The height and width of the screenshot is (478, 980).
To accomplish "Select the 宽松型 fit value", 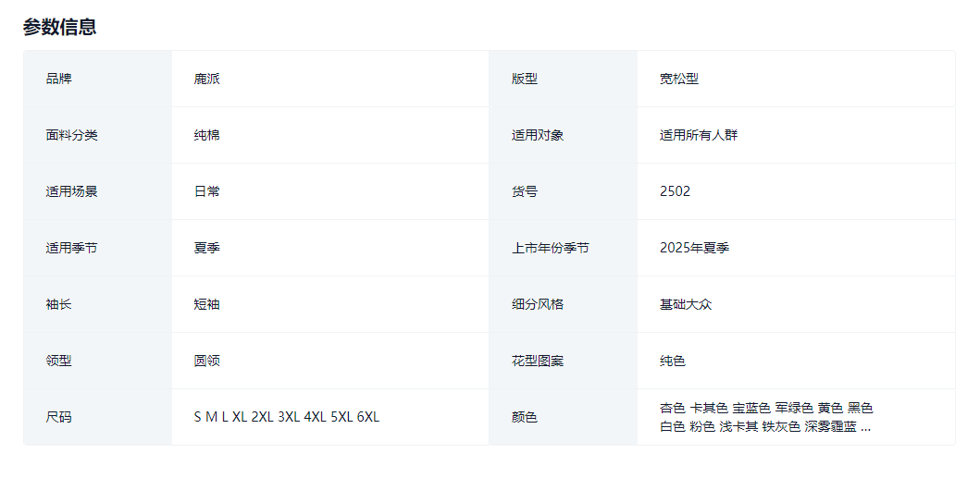I will coord(678,79).
